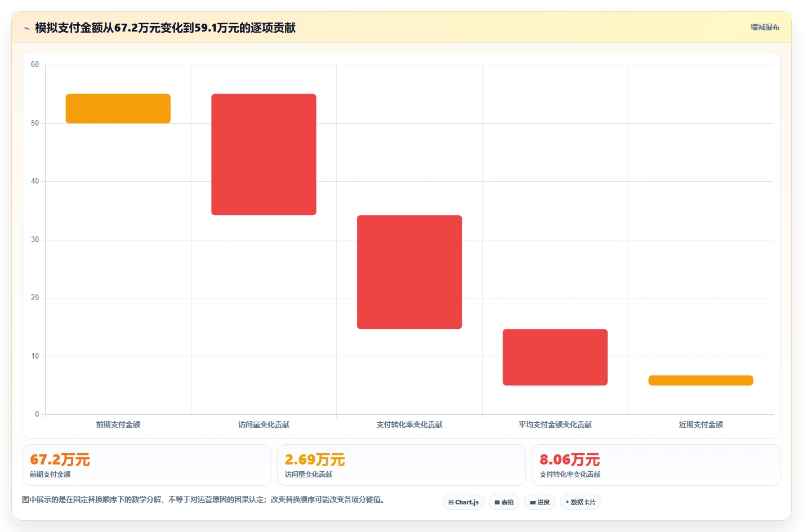Click the 访问量变化贡献 x-axis label

click(x=264, y=424)
